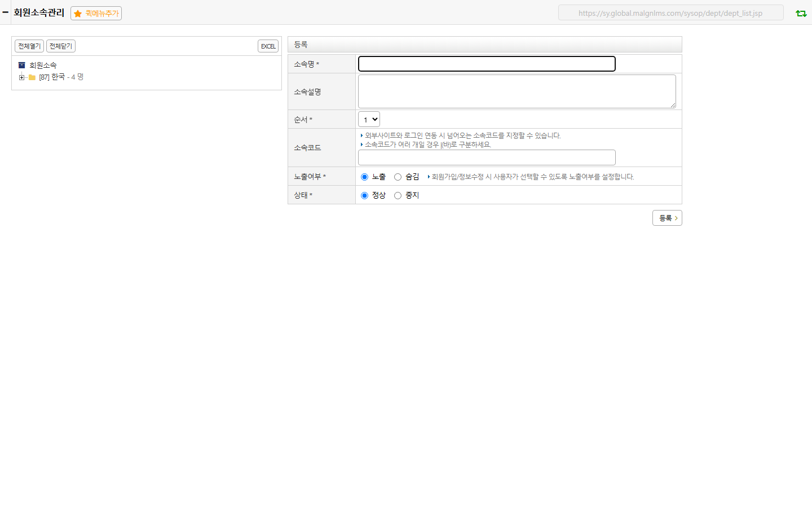Click the 소속명 * label
Image resolution: width=812 pixels, height=508 pixels.
306,64
